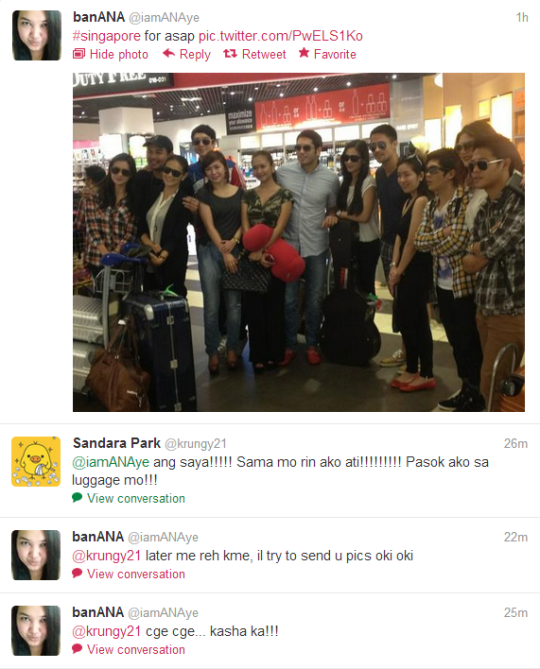Click red speech bubble under 25m tweet
540x669 pixels.
point(77,649)
